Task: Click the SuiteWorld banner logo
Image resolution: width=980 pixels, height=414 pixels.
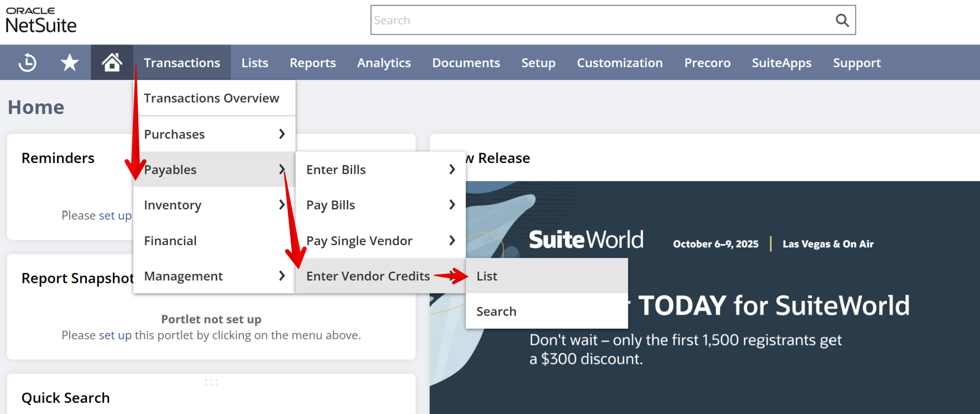Action: (x=586, y=239)
